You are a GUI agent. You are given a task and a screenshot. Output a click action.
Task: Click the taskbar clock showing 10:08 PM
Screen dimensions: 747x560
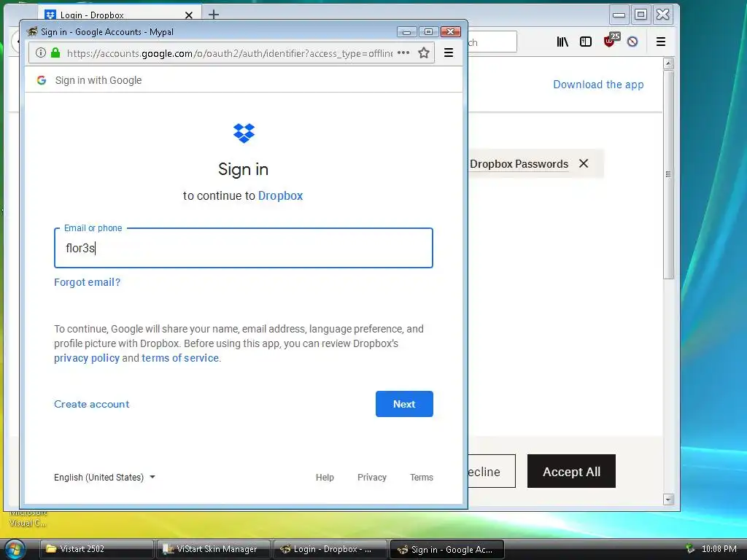(x=719, y=549)
